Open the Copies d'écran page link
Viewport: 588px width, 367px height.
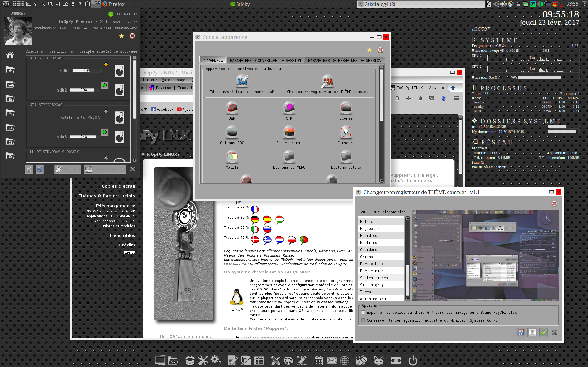[119, 186]
